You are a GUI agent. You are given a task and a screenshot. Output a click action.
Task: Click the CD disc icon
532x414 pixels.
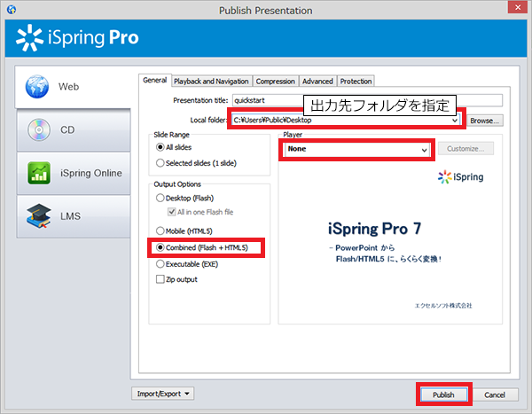pyautogui.click(x=39, y=130)
